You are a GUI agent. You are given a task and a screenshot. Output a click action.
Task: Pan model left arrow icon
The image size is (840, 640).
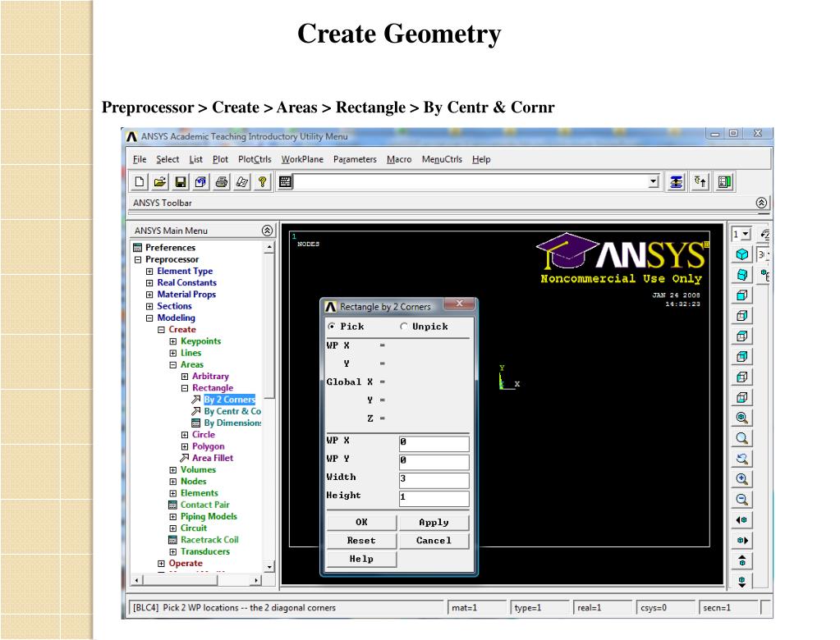pos(742,519)
